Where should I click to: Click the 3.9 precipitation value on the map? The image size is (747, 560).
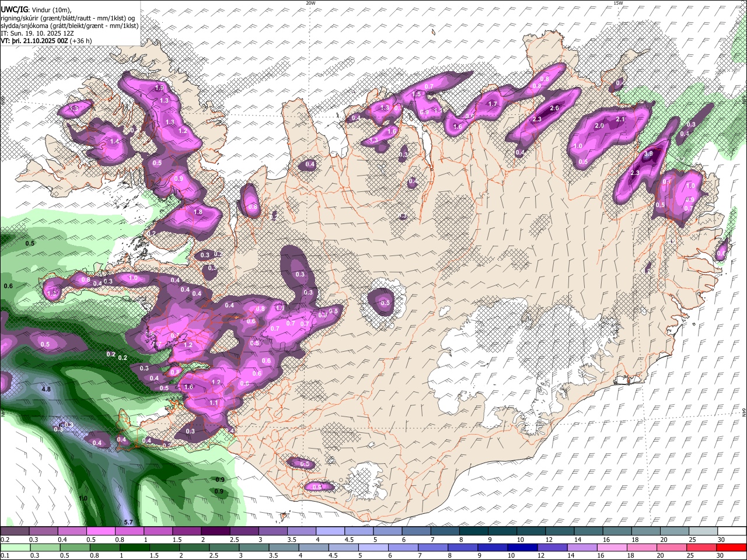pyautogui.click(x=648, y=154)
